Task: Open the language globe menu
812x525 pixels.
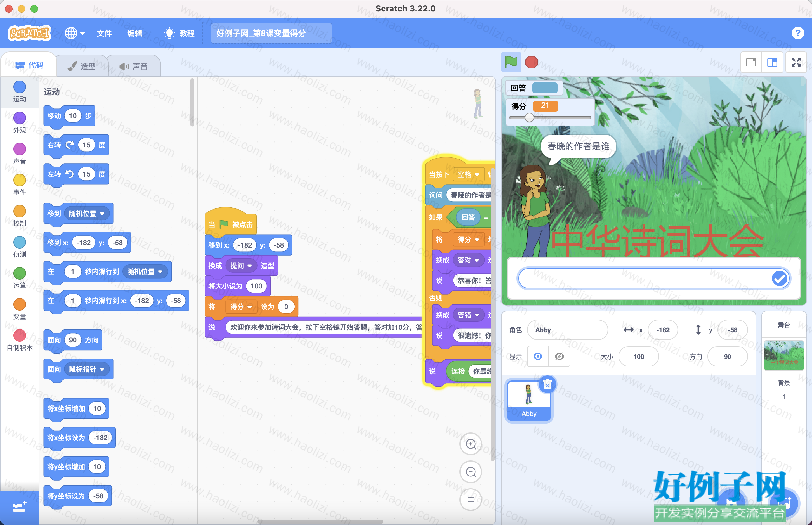Action: pyautogui.click(x=75, y=33)
